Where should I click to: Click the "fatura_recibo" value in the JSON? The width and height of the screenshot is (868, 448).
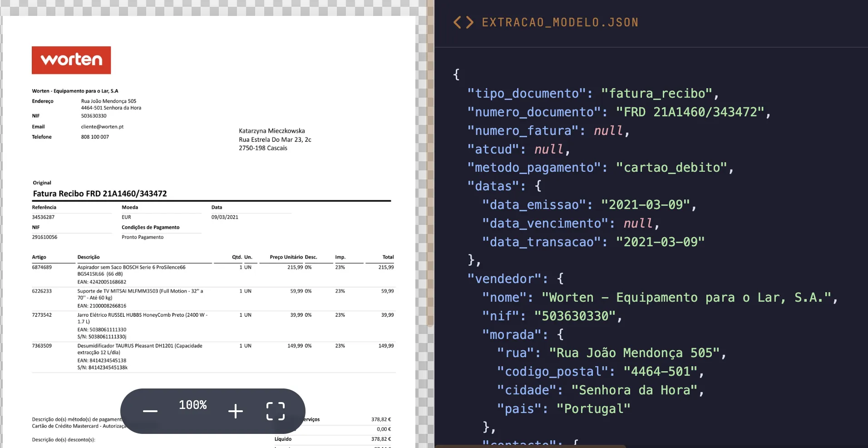point(658,93)
